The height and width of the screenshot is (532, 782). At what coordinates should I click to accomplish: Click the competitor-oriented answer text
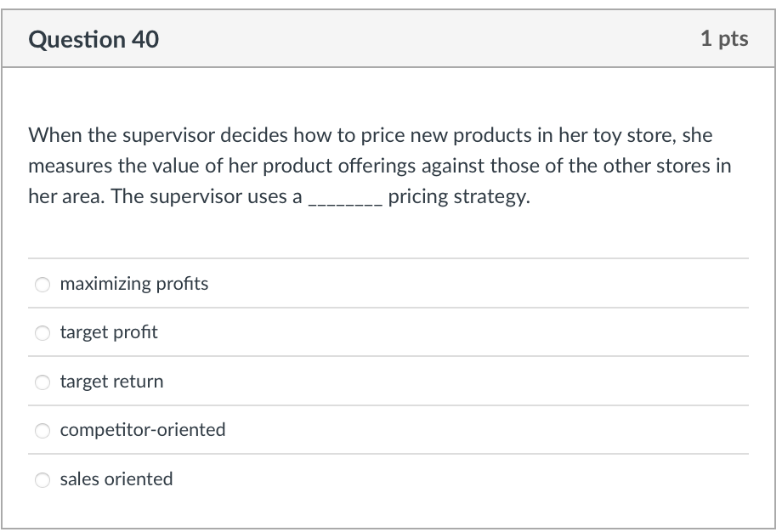point(142,430)
